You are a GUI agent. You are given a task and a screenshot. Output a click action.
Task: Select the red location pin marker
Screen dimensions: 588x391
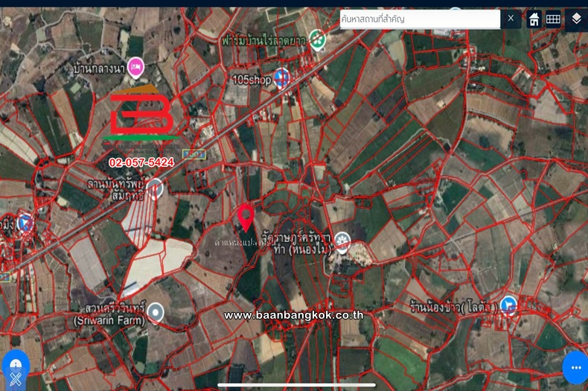click(246, 217)
